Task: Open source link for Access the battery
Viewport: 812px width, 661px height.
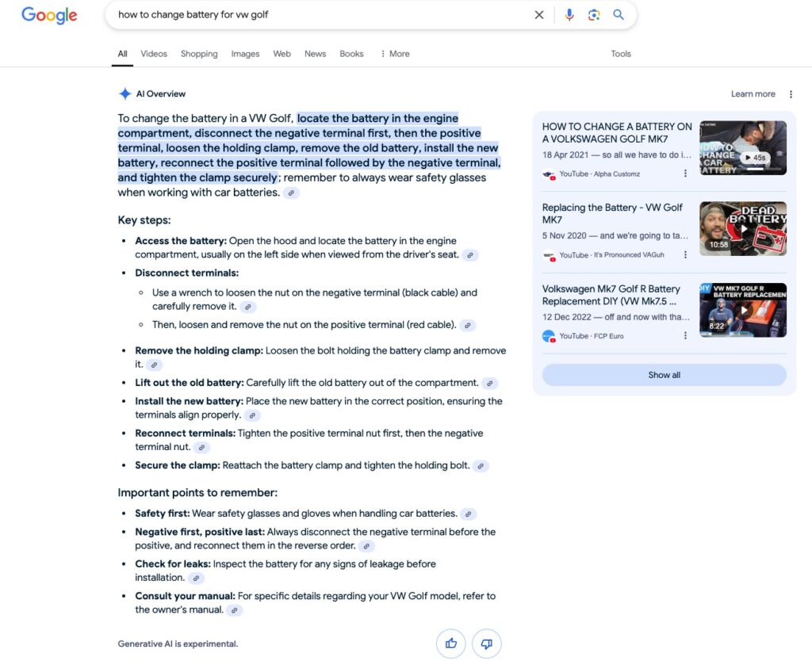Action: coord(470,255)
